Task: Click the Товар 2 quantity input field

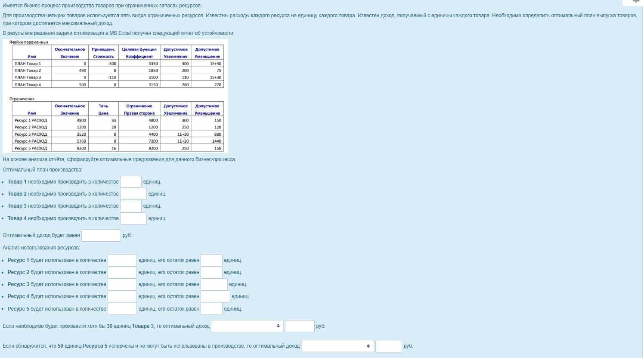Action: click(x=133, y=194)
